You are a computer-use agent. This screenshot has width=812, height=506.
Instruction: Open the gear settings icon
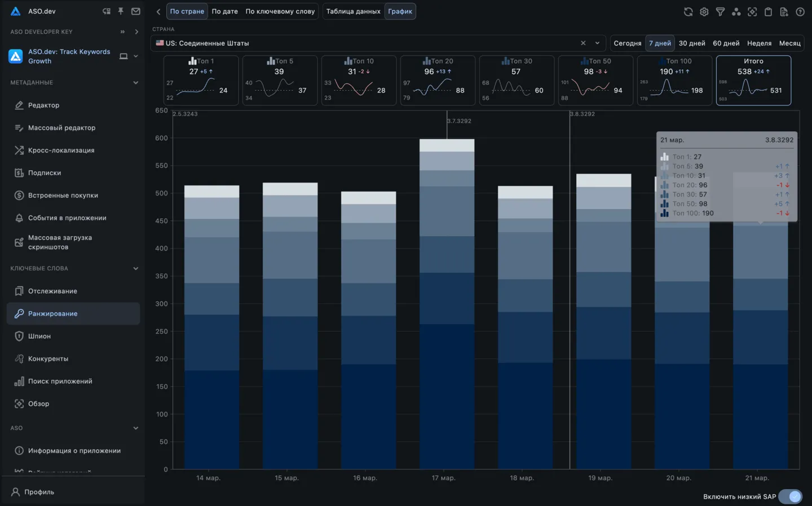(x=704, y=11)
